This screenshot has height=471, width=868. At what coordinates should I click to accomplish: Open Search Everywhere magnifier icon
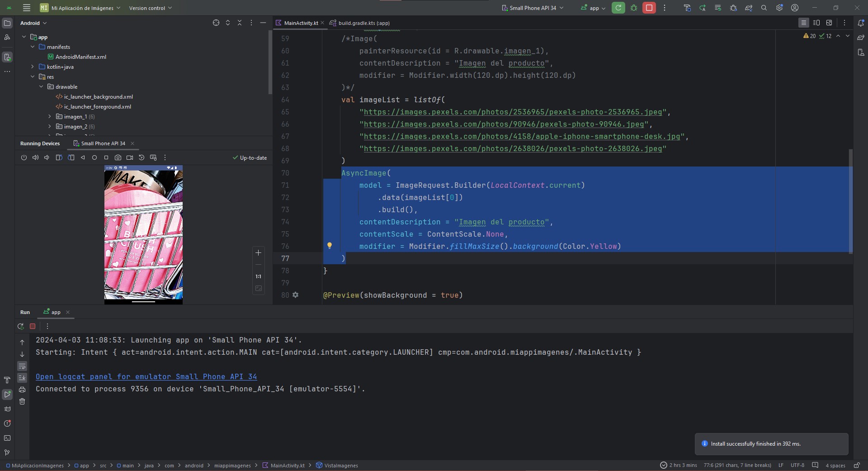(764, 8)
